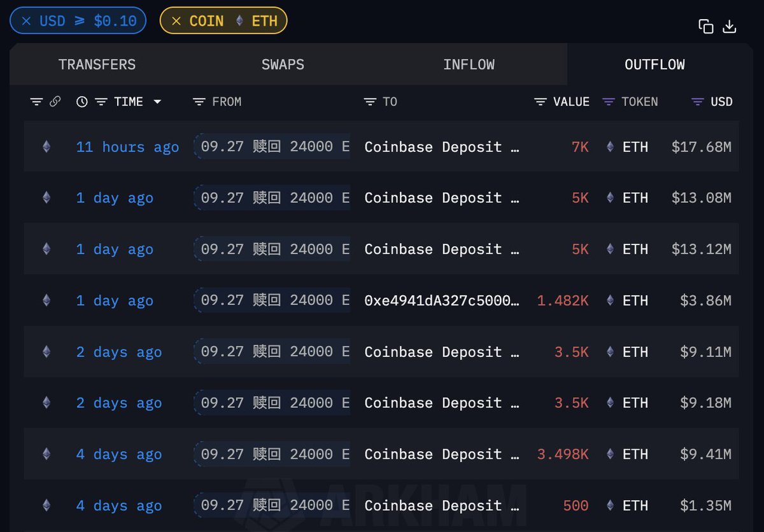Click the $1.35M amount

[x=705, y=506]
